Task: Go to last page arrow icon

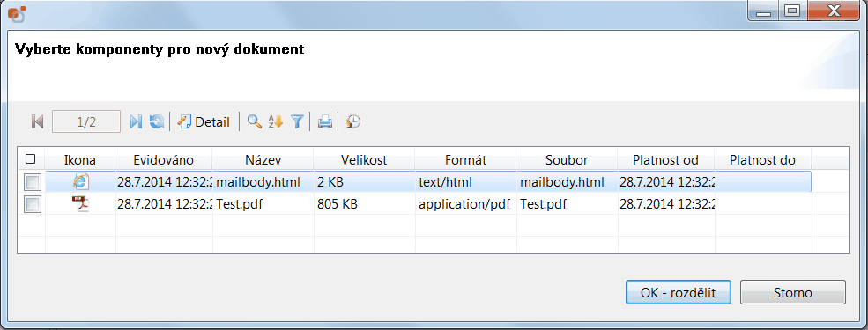Action: (x=136, y=121)
